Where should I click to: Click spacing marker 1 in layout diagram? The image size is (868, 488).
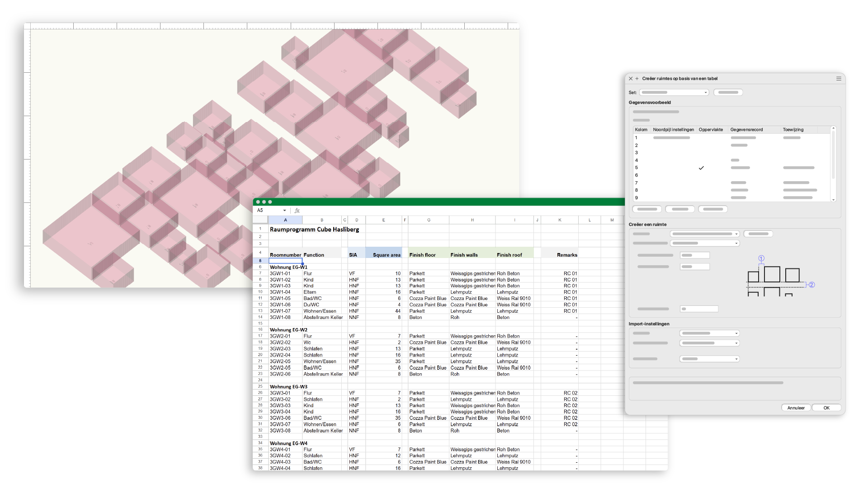(x=761, y=258)
